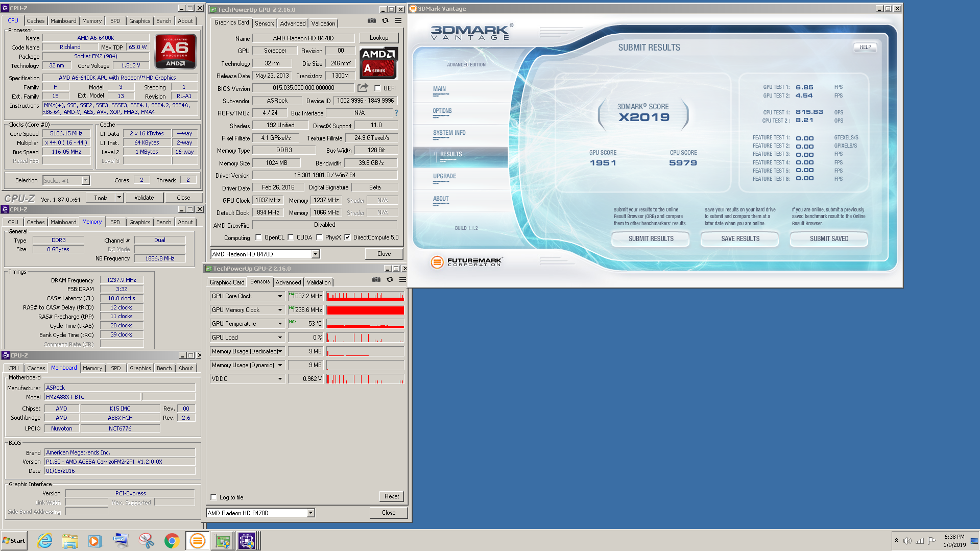Viewport: 980px width, 551px height.
Task: Open the GPU Temperature sensor dropdown
Action: point(280,324)
